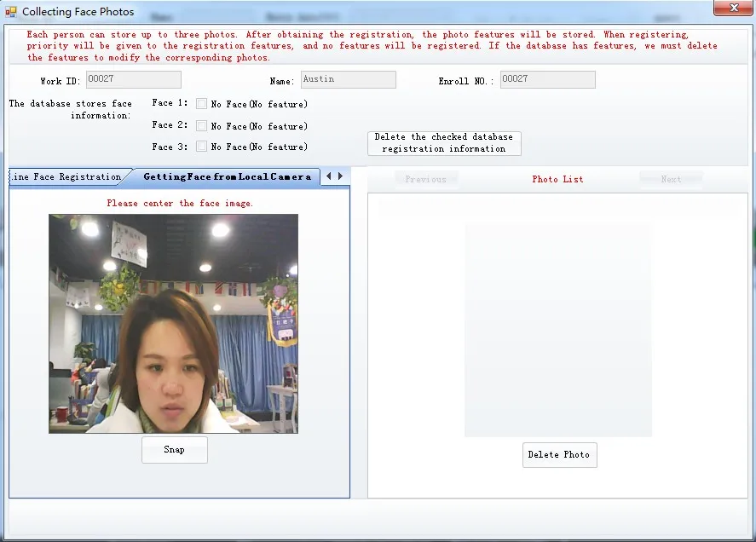Go to the Next photo

pyautogui.click(x=671, y=179)
